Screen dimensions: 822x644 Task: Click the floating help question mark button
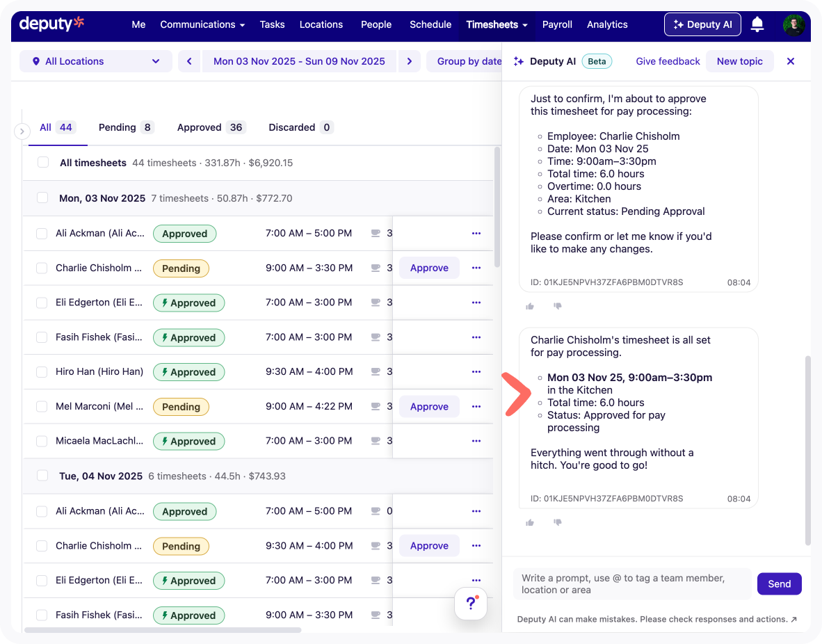[x=471, y=603]
